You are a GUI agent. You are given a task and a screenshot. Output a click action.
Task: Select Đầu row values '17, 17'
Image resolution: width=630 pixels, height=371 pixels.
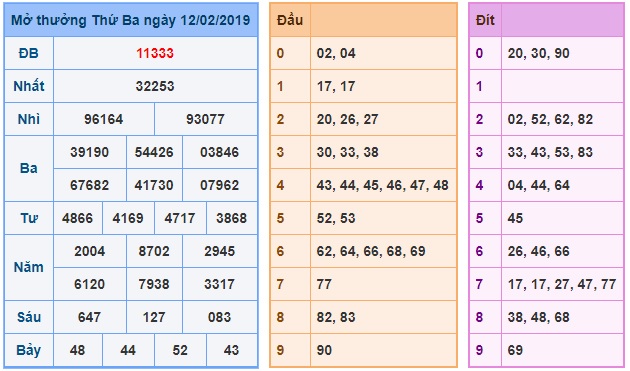click(x=336, y=86)
